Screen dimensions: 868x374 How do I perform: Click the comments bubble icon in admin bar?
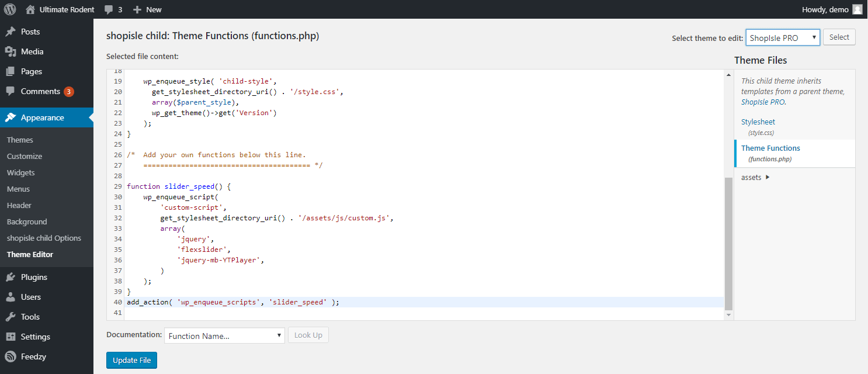(109, 9)
